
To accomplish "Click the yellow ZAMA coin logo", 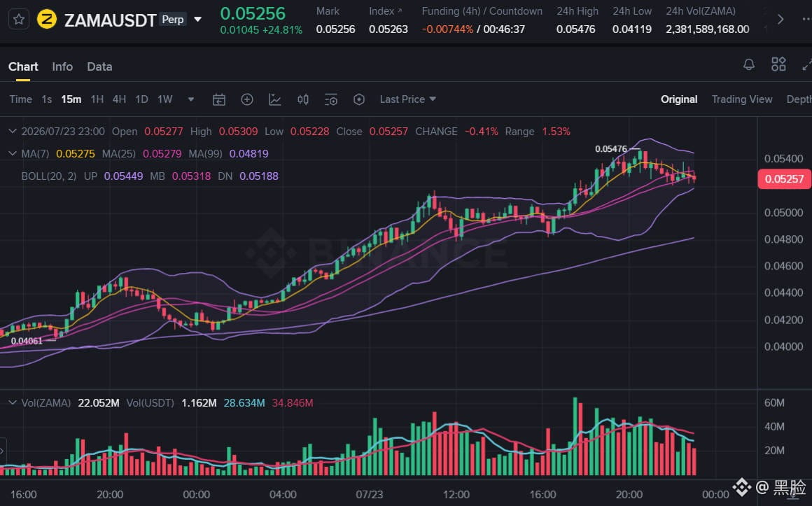I will [x=47, y=20].
